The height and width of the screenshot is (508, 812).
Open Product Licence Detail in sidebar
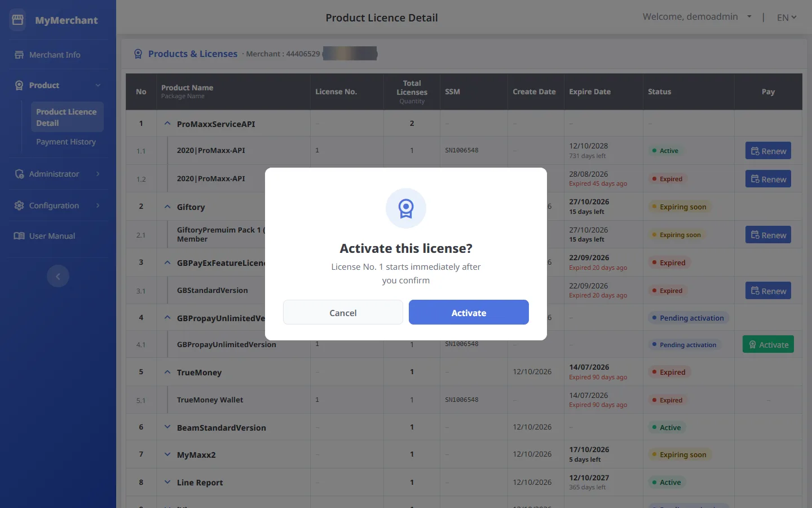[x=67, y=117]
